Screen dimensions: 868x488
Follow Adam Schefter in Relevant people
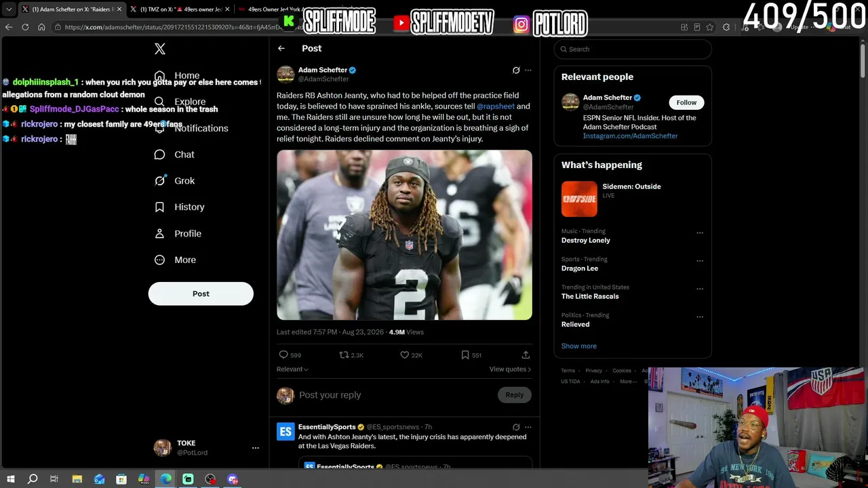tap(686, 102)
